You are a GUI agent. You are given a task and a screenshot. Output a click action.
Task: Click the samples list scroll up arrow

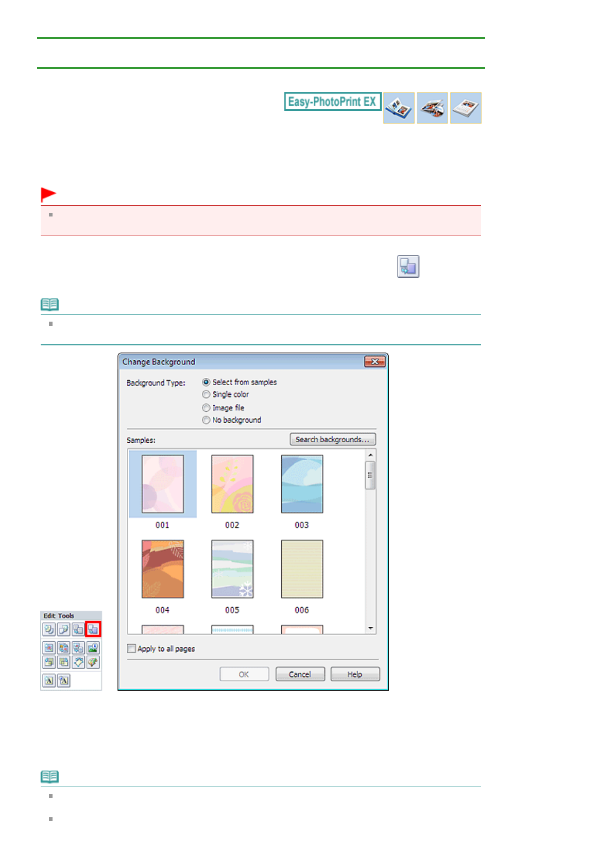click(370, 455)
